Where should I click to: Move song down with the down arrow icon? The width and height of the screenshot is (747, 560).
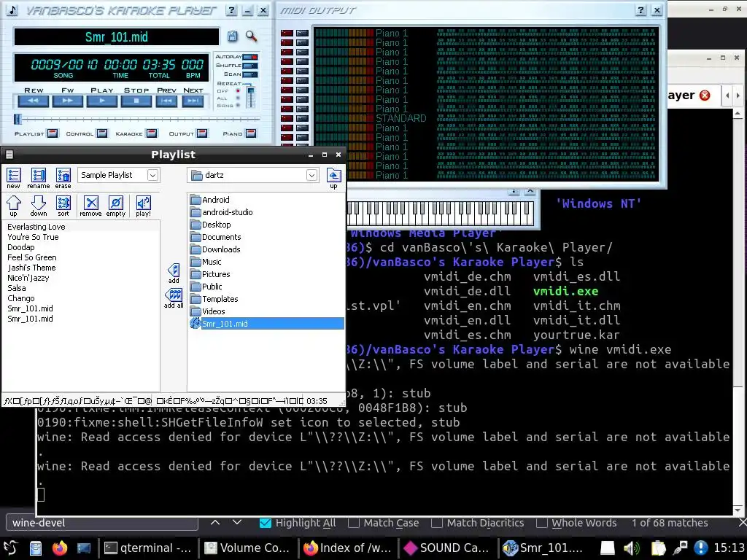click(38, 206)
